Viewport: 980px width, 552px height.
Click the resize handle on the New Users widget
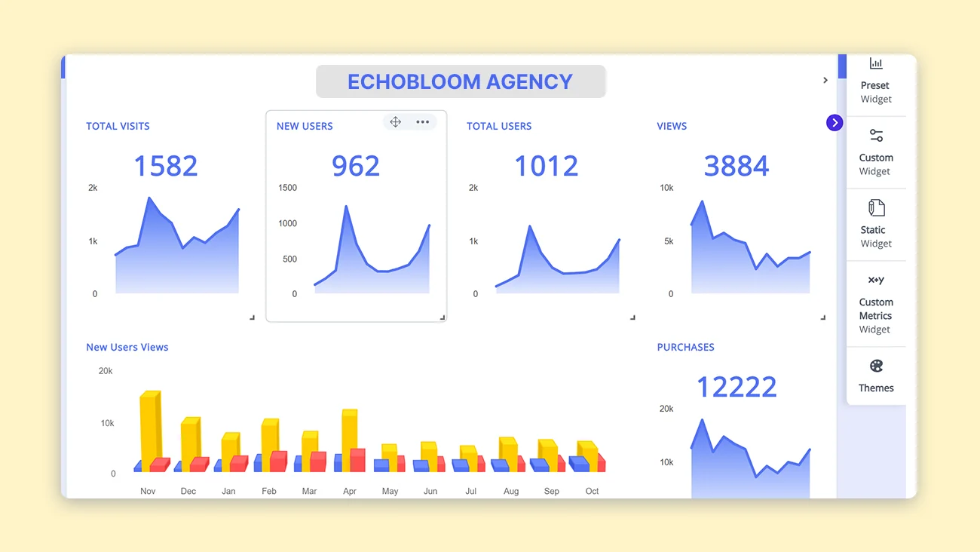(x=441, y=316)
